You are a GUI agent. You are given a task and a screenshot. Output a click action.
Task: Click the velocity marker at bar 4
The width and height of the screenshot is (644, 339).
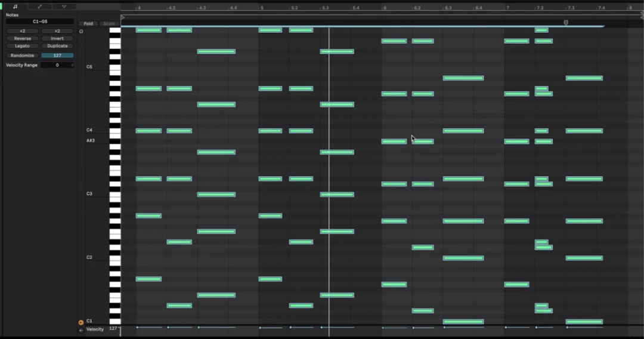pyautogui.click(x=137, y=328)
